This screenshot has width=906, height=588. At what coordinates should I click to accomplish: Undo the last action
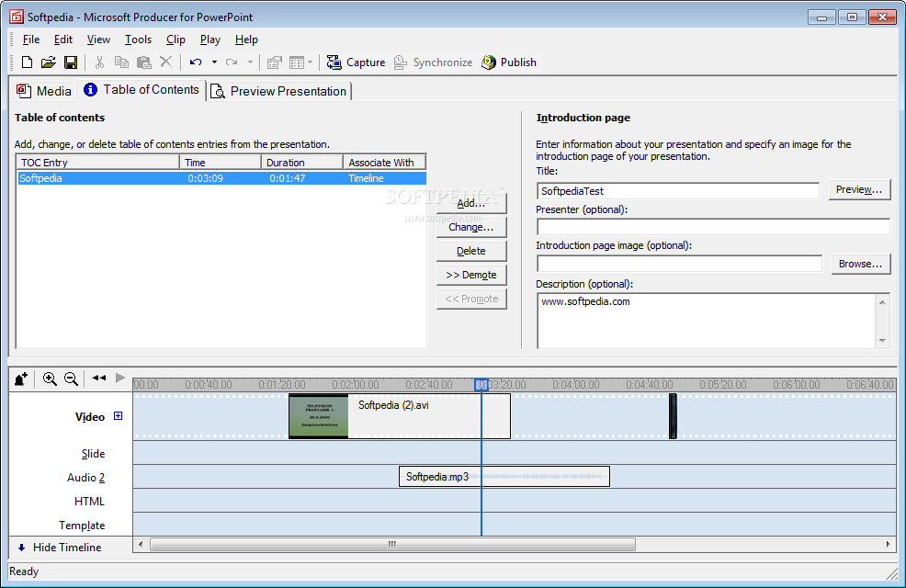click(196, 62)
